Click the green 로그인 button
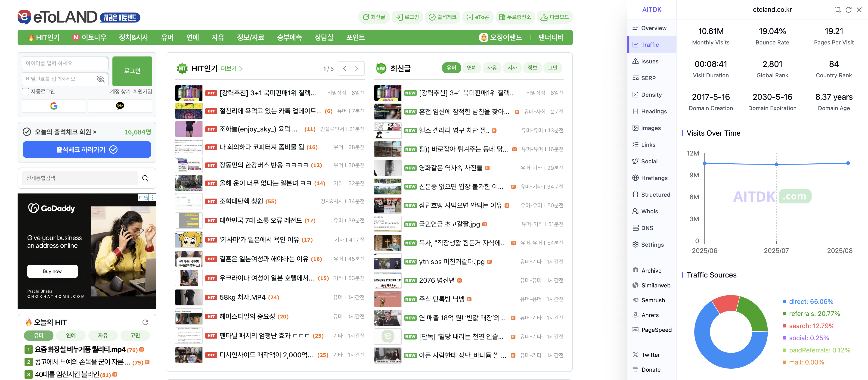 132,71
